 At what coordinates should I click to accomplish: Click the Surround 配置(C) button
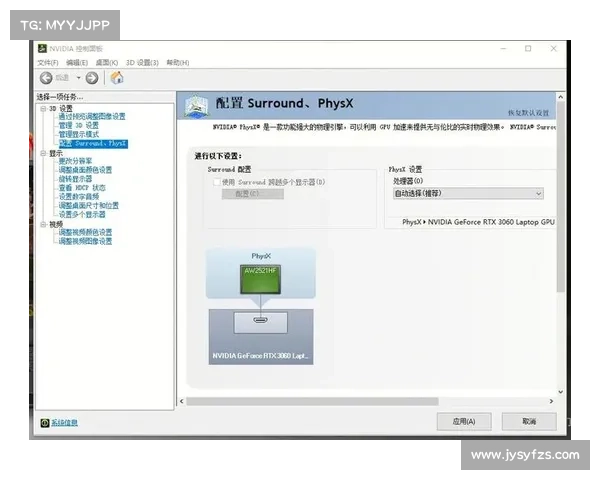point(253,194)
